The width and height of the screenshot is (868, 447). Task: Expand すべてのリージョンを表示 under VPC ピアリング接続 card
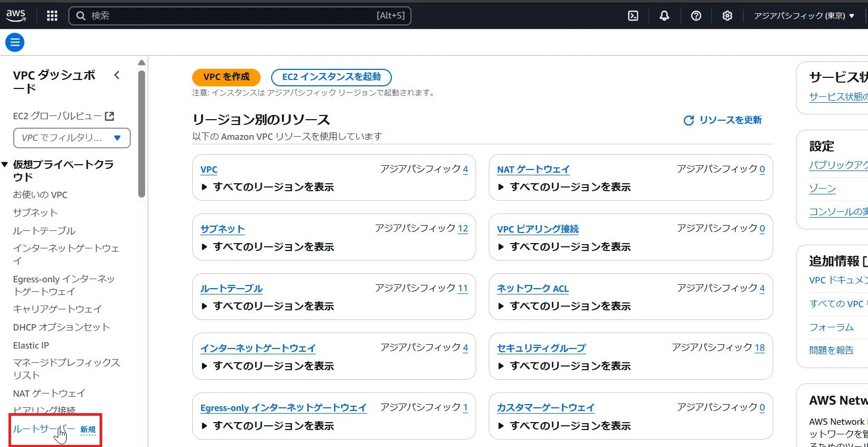(565, 247)
